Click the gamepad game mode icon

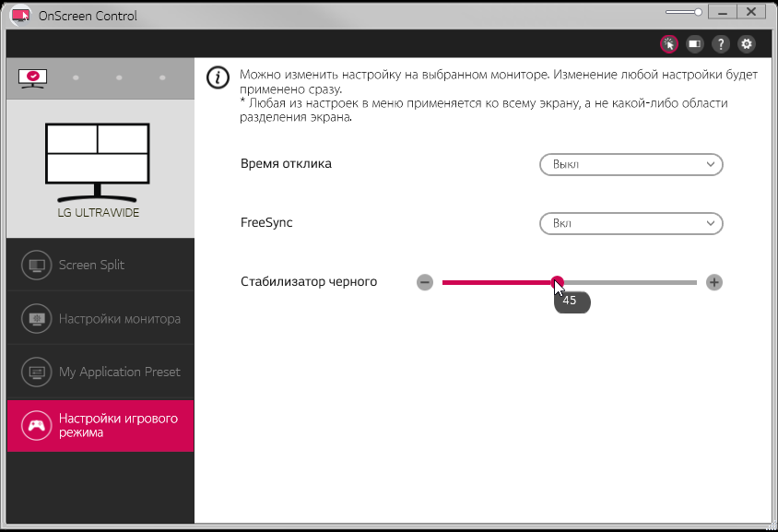click(36, 426)
